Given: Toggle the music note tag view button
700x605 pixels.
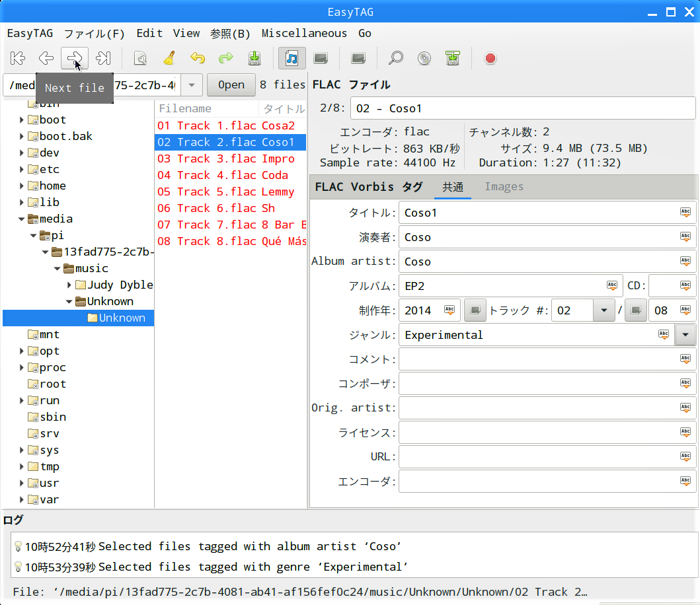Looking at the screenshot, I should click(x=292, y=58).
